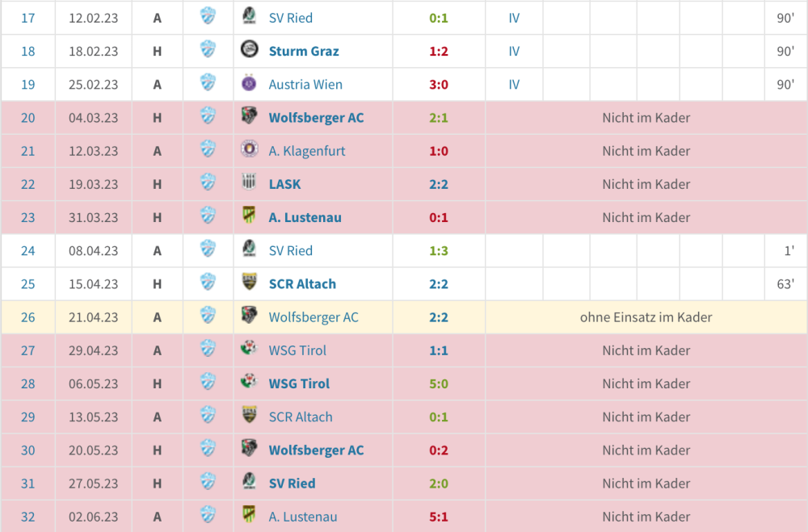
Task: Click the SCR Altach crest on matchday 25
Action: (249, 283)
